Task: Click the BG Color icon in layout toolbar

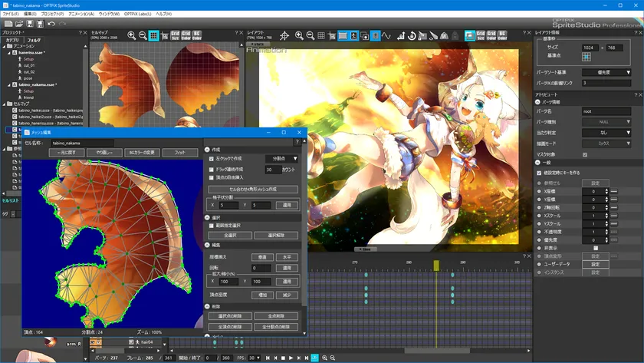Action: point(503,35)
